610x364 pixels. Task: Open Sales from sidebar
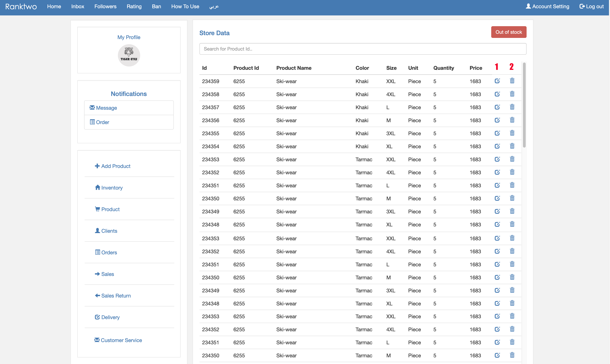pyautogui.click(x=104, y=274)
